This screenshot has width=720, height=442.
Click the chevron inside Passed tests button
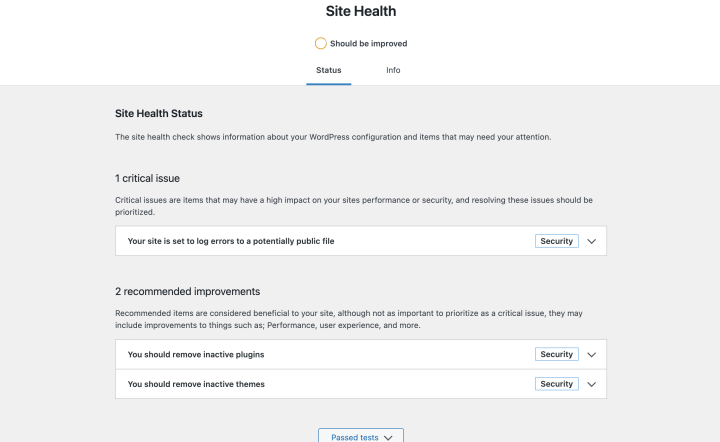click(x=388, y=437)
